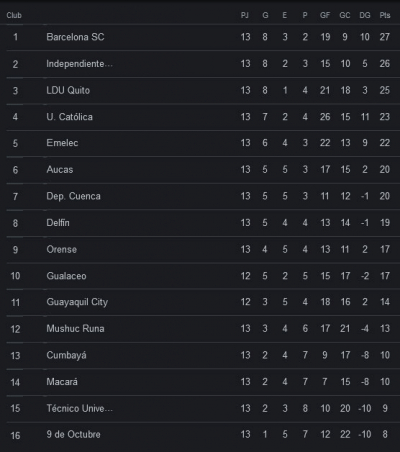400x452 pixels.
Task: Click the Club column header
Action: click(x=14, y=15)
